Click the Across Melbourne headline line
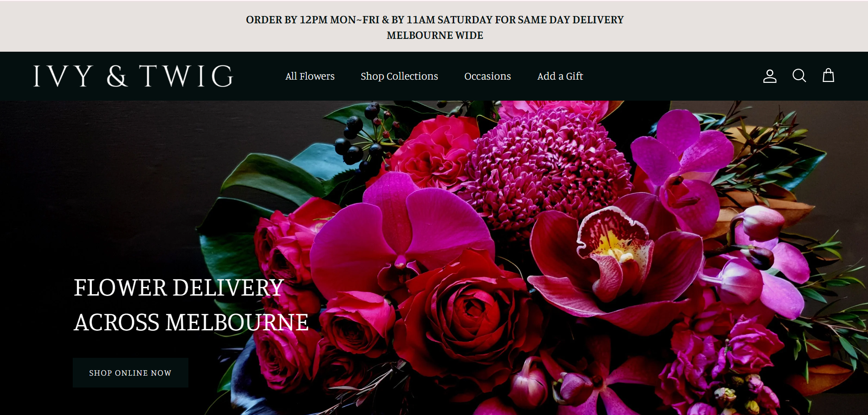This screenshot has height=415, width=868. [191, 323]
